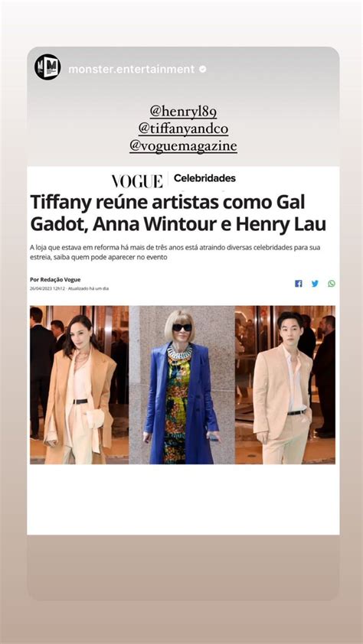Share article via Twitter bird icon
363x644 pixels.
(x=315, y=284)
